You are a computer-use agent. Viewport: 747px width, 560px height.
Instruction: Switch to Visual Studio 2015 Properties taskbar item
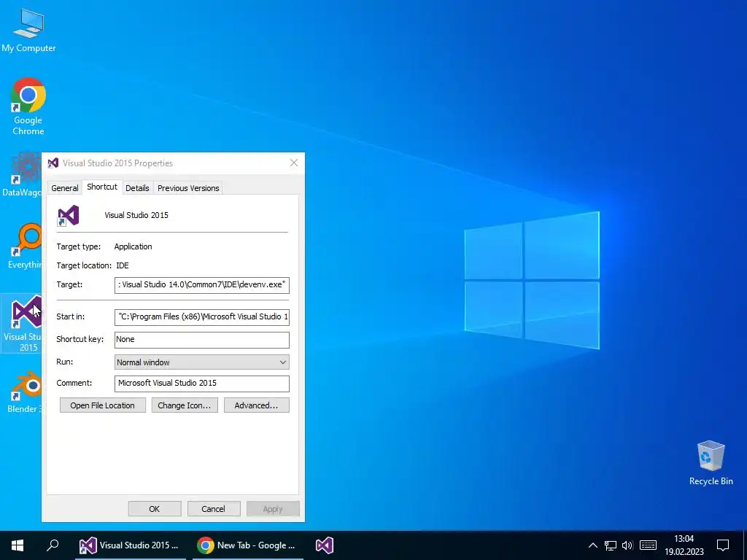click(130, 545)
